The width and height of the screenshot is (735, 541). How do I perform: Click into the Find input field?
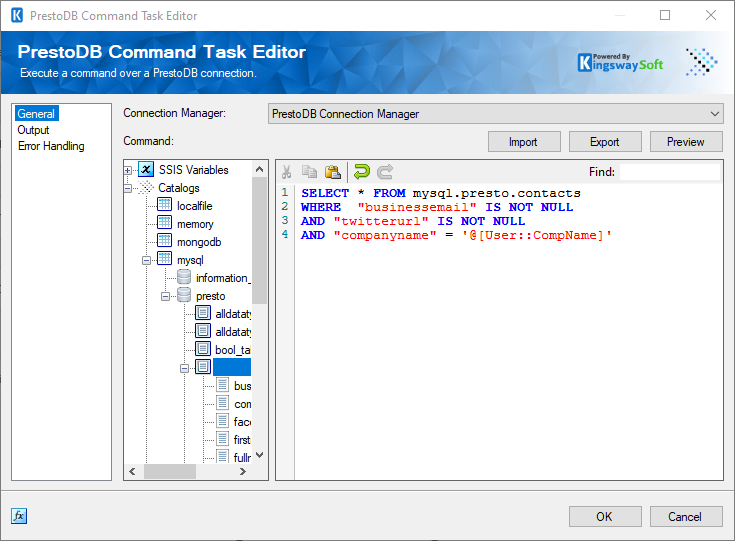(670, 172)
